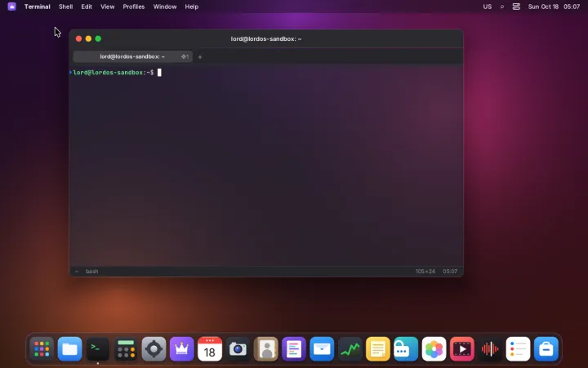The width and height of the screenshot is (588, 368).
Task: Open the voice recorder waveform app
Action: (x=490, y=349)
